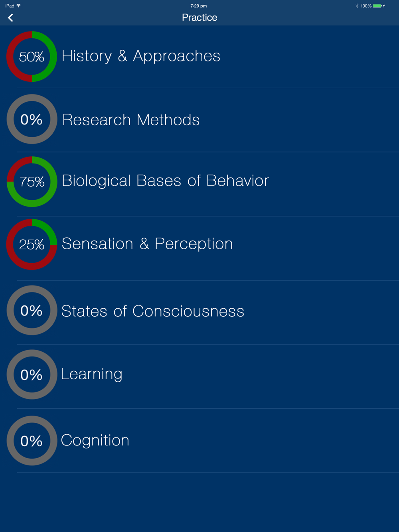Click the 7:29 pm clock
Viewport: 399px width, 532px height.
click(x=199, y=6)
